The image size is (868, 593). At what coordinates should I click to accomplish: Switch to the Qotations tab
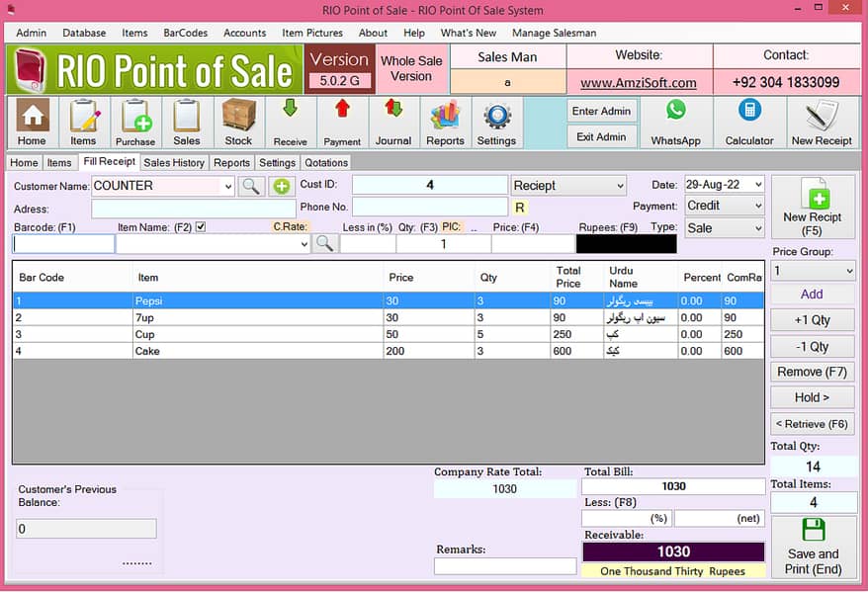point(326,163)
